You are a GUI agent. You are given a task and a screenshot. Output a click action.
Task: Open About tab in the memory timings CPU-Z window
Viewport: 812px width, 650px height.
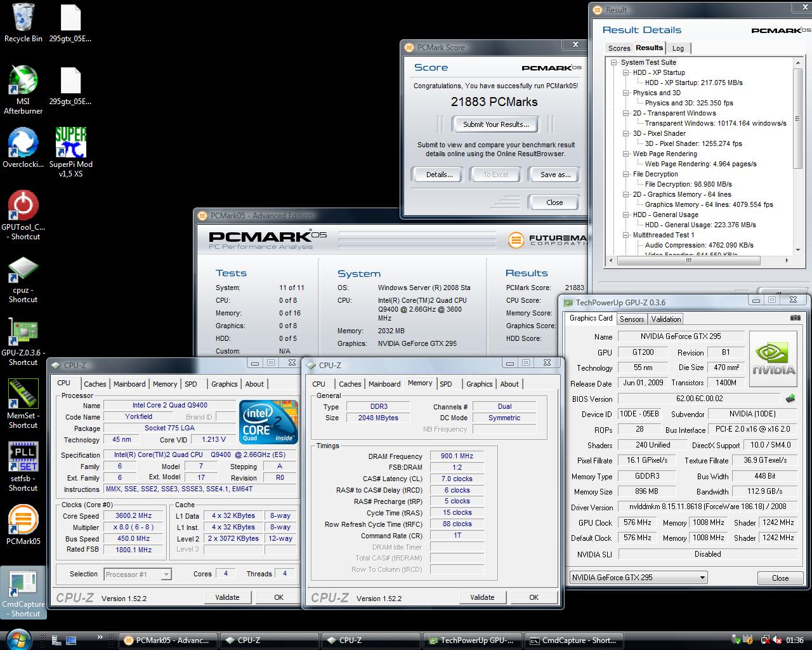coord(509,384)
